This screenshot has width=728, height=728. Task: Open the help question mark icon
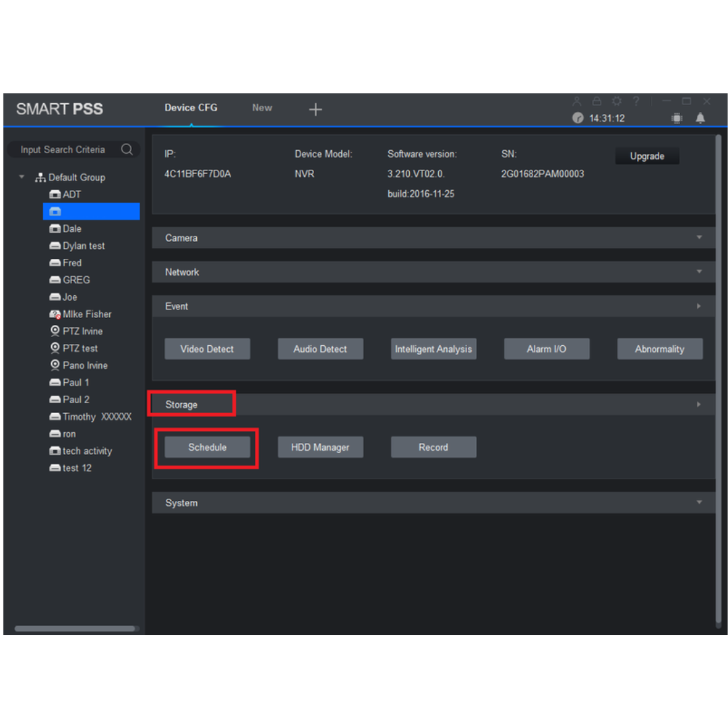(x=636, y=101)
